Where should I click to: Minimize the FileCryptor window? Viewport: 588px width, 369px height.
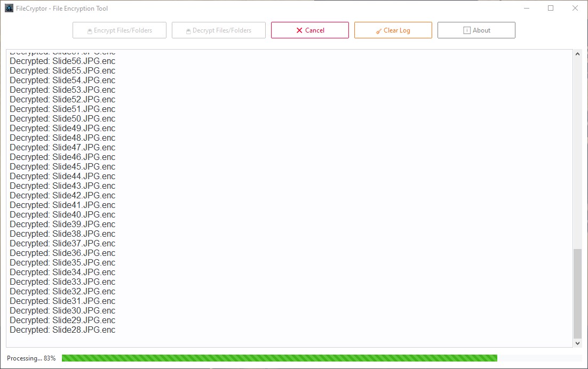(x=527, y=8)
